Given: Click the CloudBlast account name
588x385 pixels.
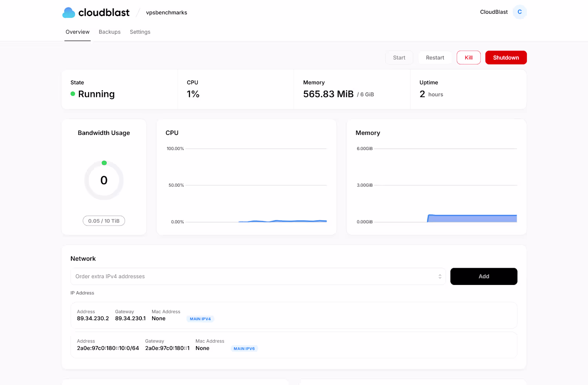Looking at the screenshot, I should click(494, 12).
